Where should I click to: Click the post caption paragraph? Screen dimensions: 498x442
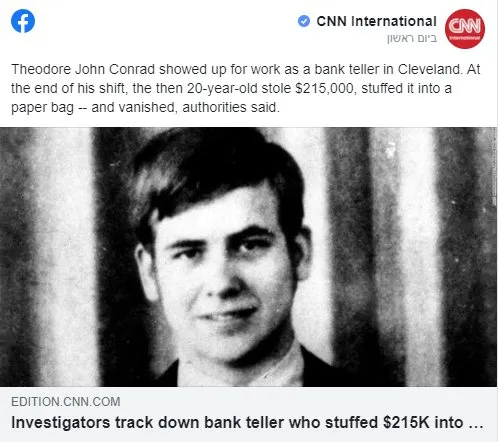tap(246, 88)
